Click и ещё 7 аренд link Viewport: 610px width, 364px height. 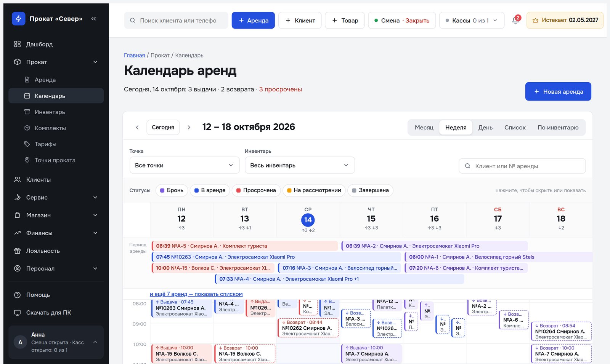coord(196,294)
